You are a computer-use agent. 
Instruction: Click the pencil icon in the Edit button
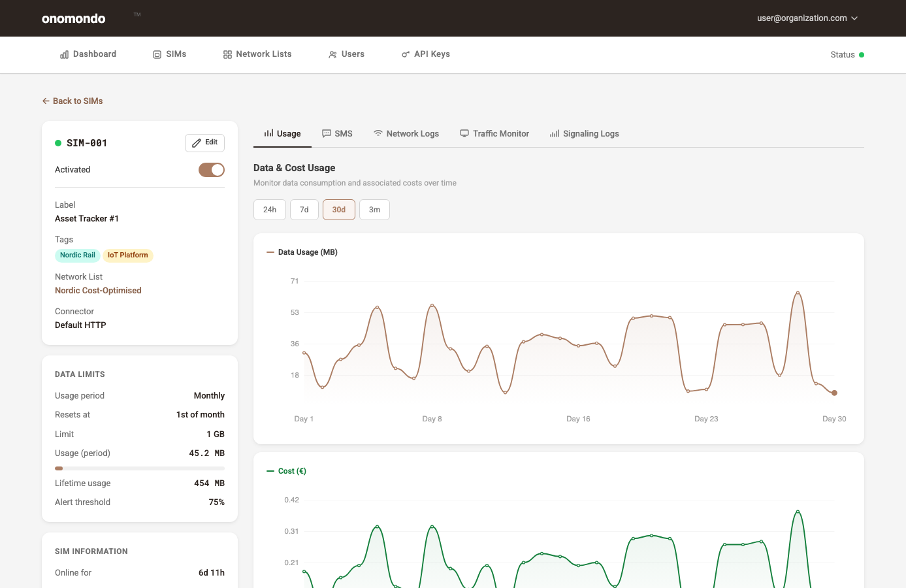point(197,143)
